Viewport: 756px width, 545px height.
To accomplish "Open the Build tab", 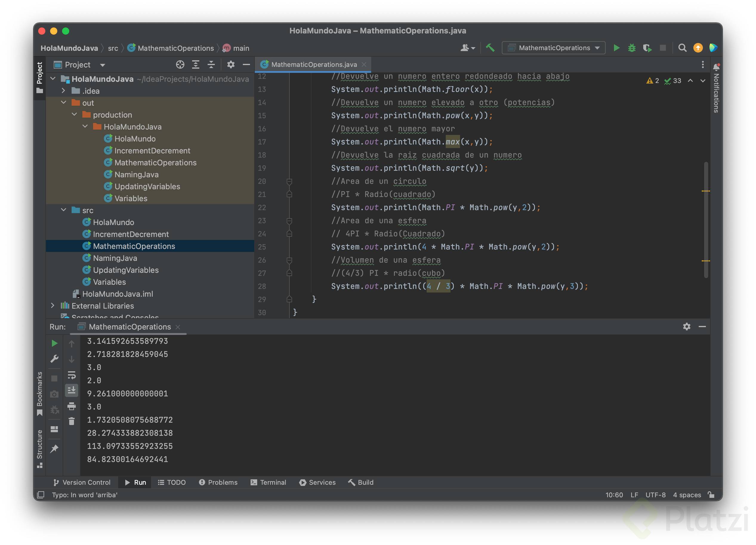I will [361, 482].
